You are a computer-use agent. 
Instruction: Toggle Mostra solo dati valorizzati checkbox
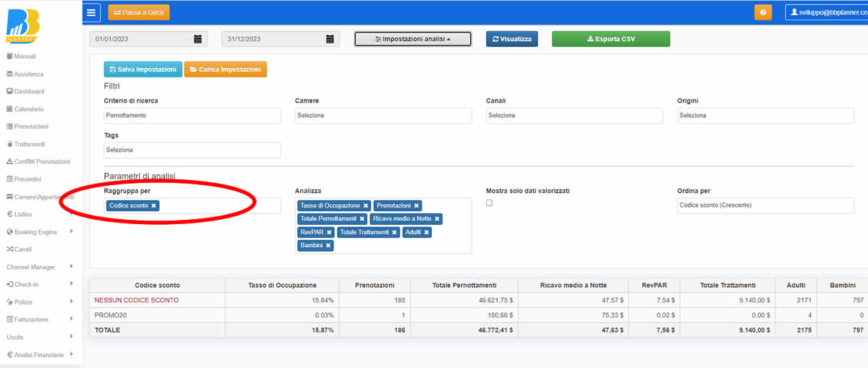pyautogui.click(x=489, y=203)
